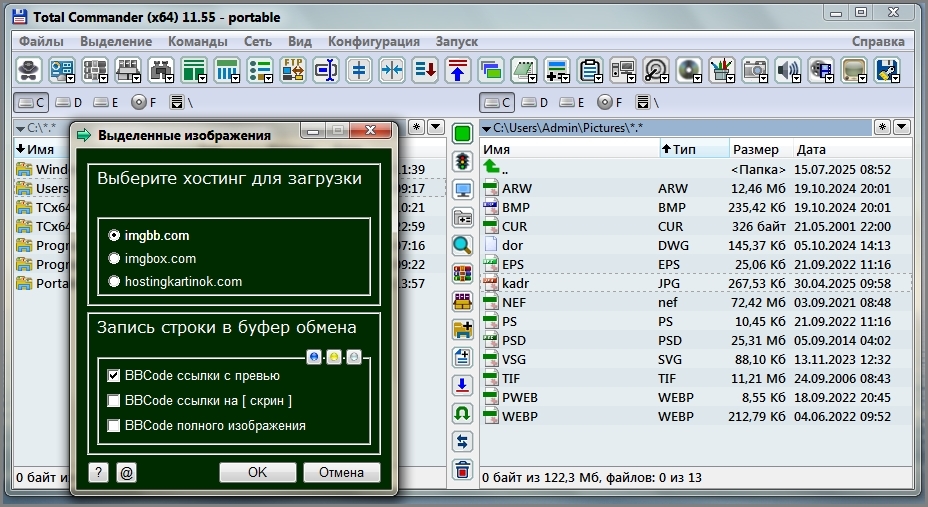The height and width of the screenshot is (507, 928).
Task: Click the blue globe dot in dialog
Action: 314,357
